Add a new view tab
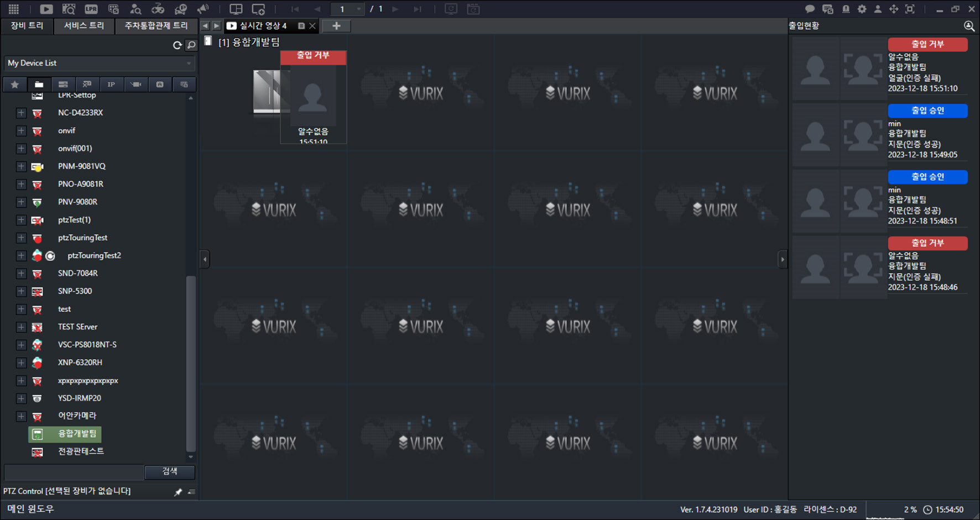This screenshot has height=520, width=980. point(336,26)
